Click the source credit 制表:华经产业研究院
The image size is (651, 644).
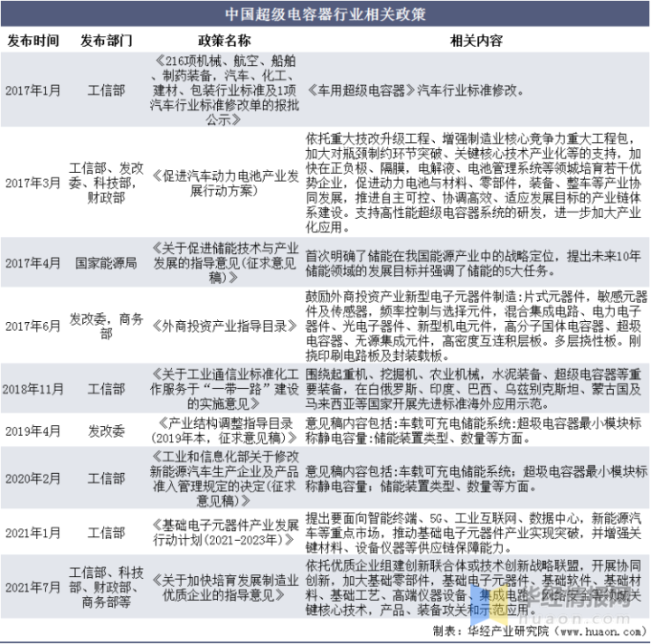click(540, 631)
